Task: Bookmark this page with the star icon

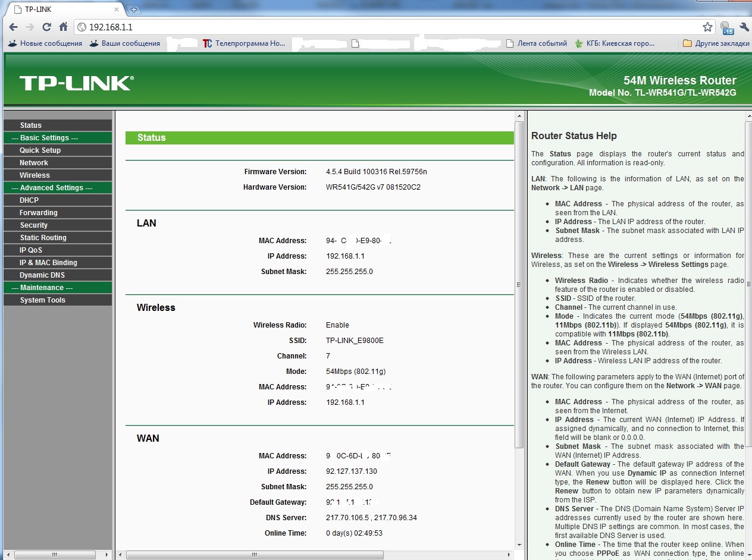Action: coord(707,27)
